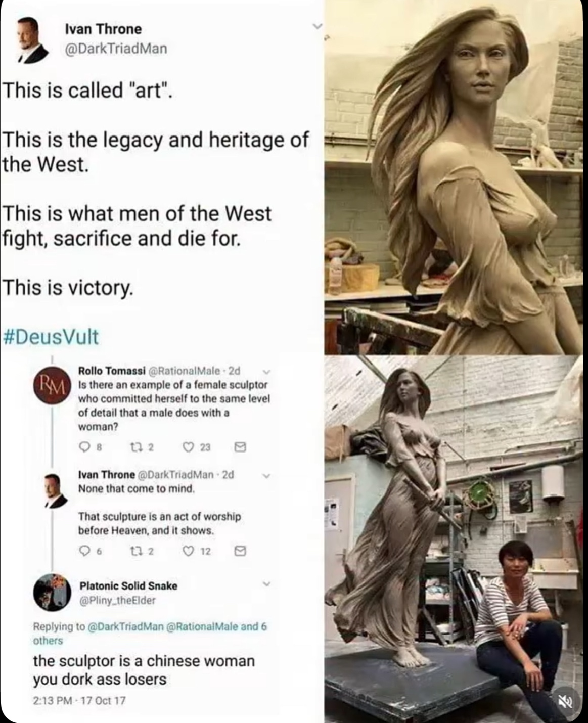Viewport: 588px width, 723px height.
Task: Share Ivan Throne's reply via message icon
Action: point(241,551)
